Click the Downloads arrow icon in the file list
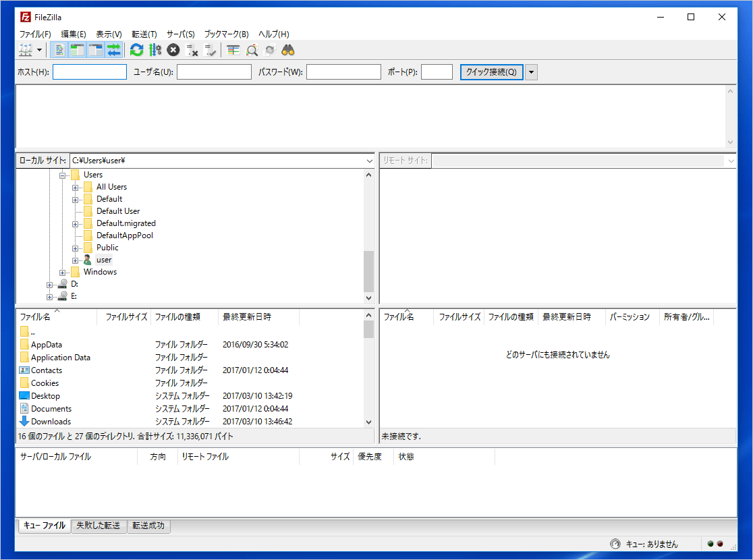The width and height of the screenshot is (753, 560). click(24, 421)
